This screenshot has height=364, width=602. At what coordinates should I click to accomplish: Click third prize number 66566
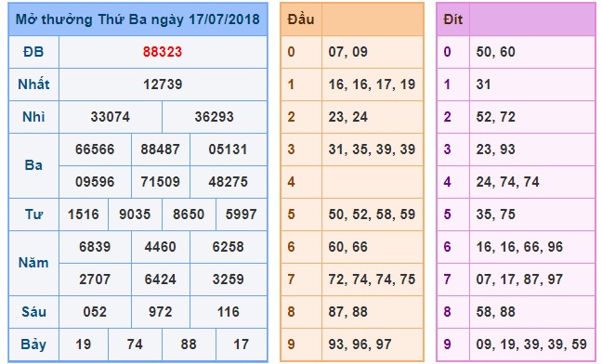click(x=95, y=149)
